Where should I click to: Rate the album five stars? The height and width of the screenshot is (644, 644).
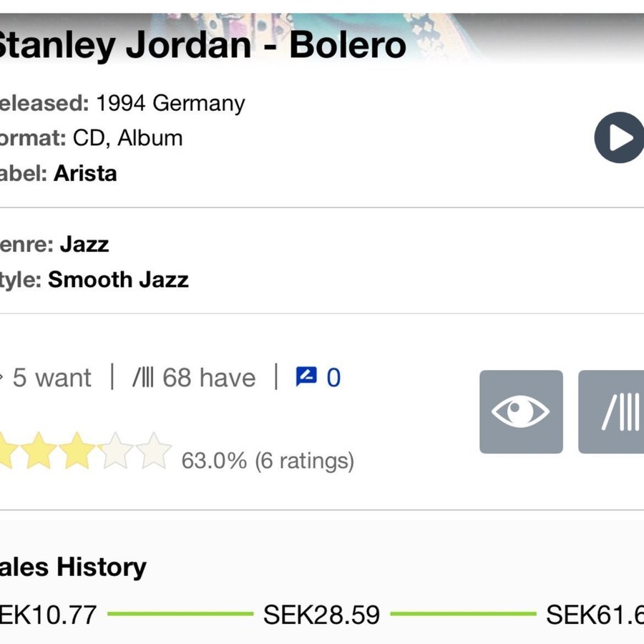154,452
